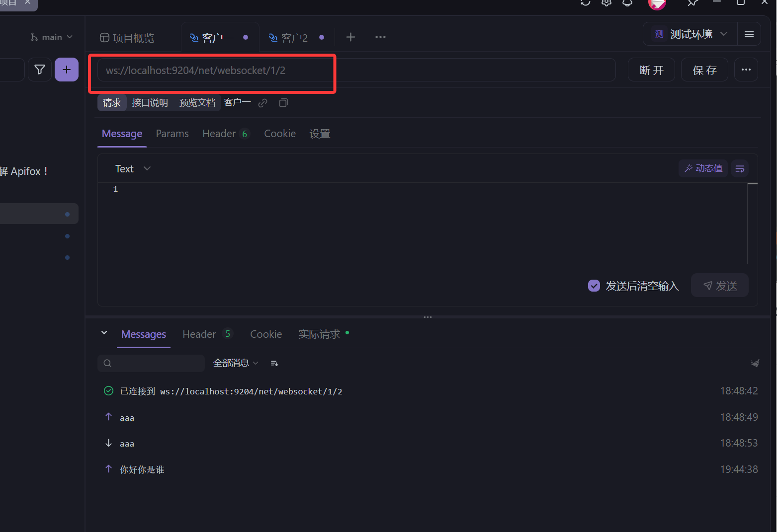Screen dimensions: 777x532
Task: Switch to the 客户2 tab
Action: pos(294,38)
